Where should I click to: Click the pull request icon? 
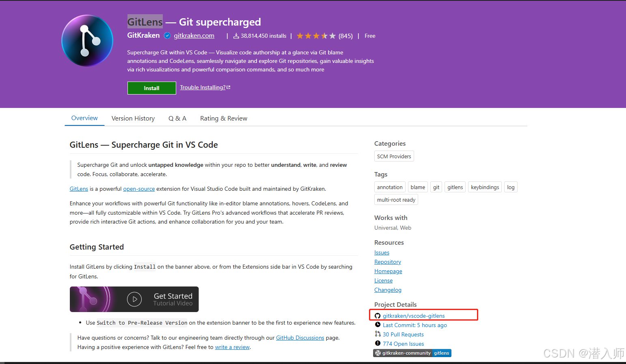(x=378, y=334)
